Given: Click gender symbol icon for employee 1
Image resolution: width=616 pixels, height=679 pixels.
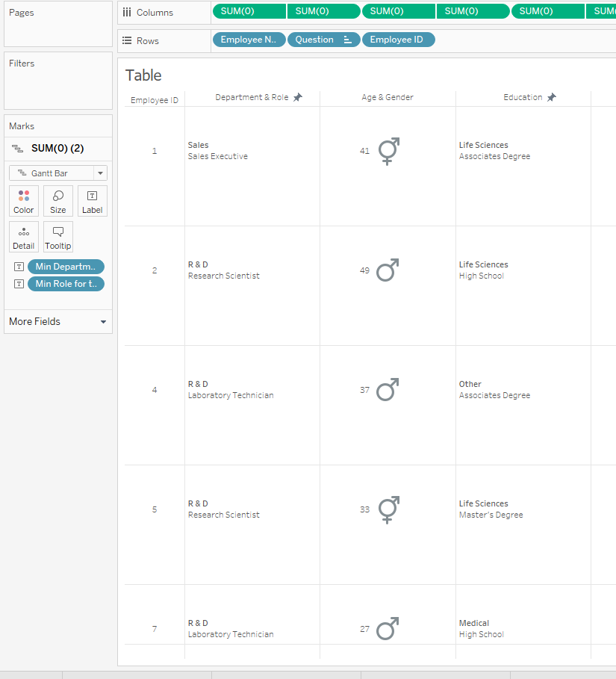Looking at the screenshot, I should pos(389,151).
